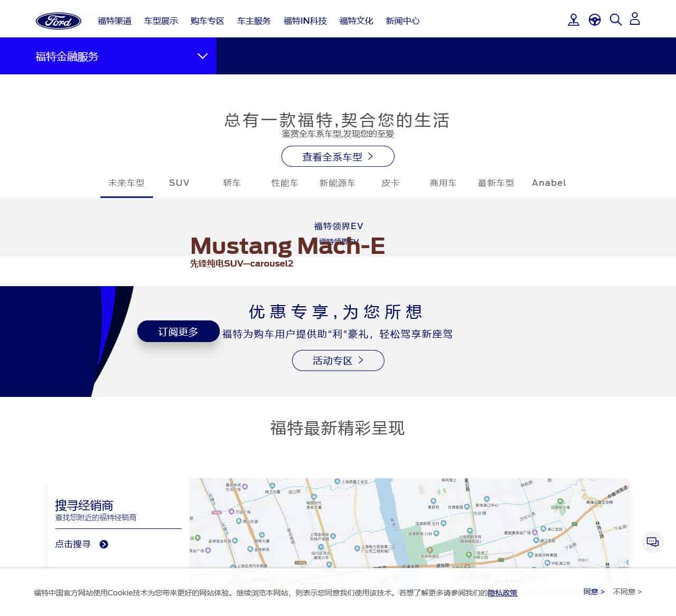The width and height of the screenshot is (676, 616).
Task: Select the SUV tab
Action: (180, 183)
